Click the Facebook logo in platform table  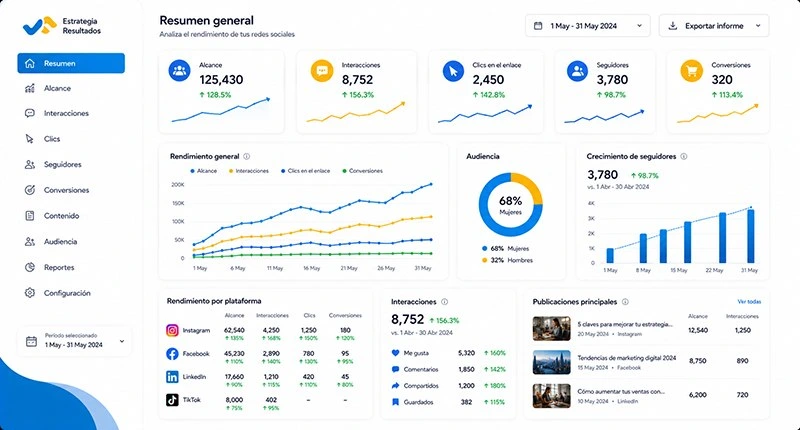click(x=172, y=353)
